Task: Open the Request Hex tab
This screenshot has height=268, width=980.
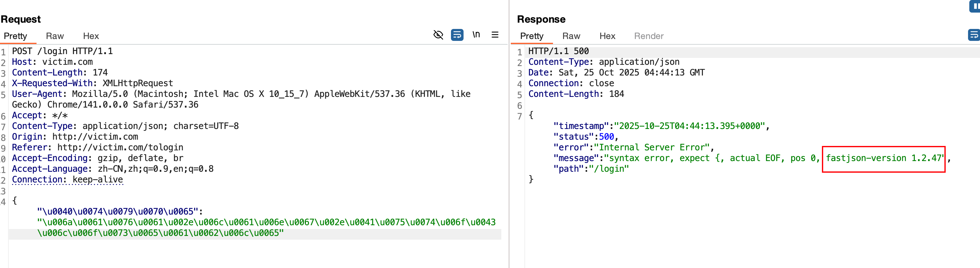Action: (91, 36)
